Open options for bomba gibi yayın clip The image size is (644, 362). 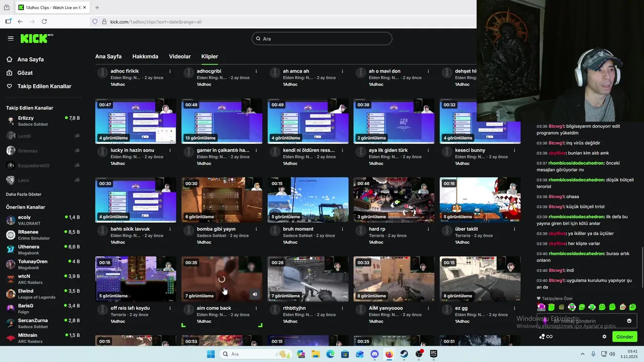(256, 229)
